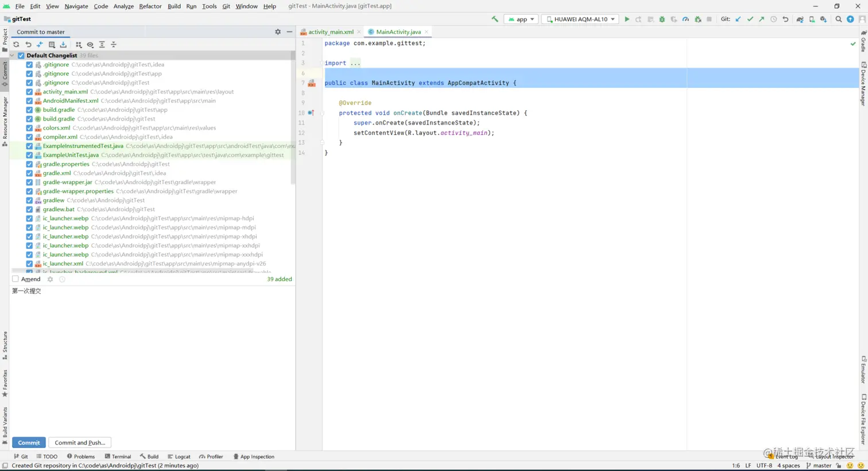868x471 pixels.
Task: Click the Sync Project with Gradle Files icon
Action: [800, 19]
